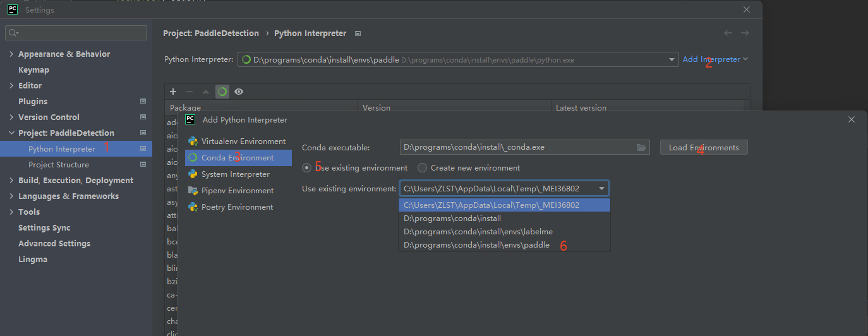Sort by the Version column header
This screenshot has height=336, width=868.
(x=455, y=107)
